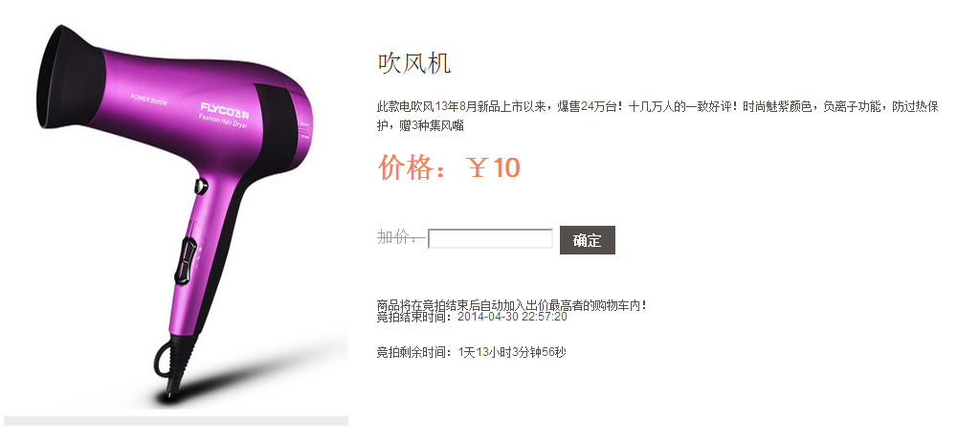
Task: Click the auction end time 2014-04-30 22:57:20
Action: (512, 317)
